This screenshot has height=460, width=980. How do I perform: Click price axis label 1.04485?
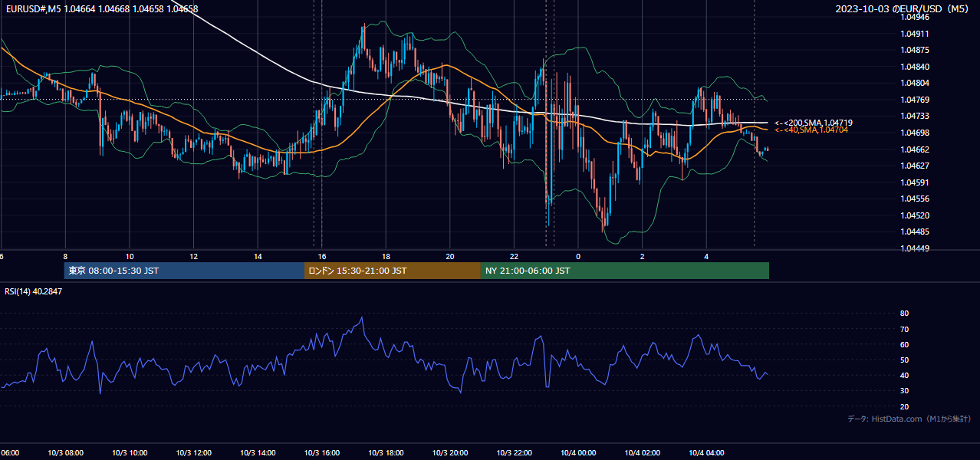(914, 232)
